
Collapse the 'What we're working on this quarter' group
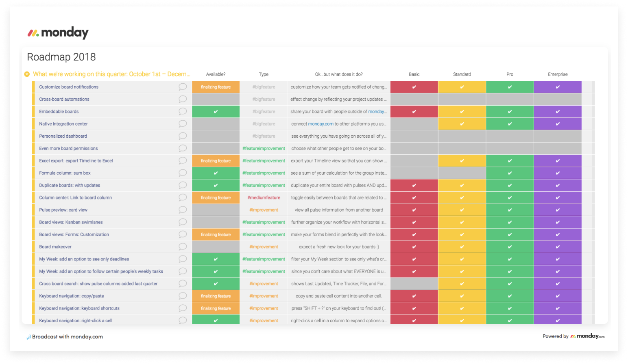(x=27, y=74)
